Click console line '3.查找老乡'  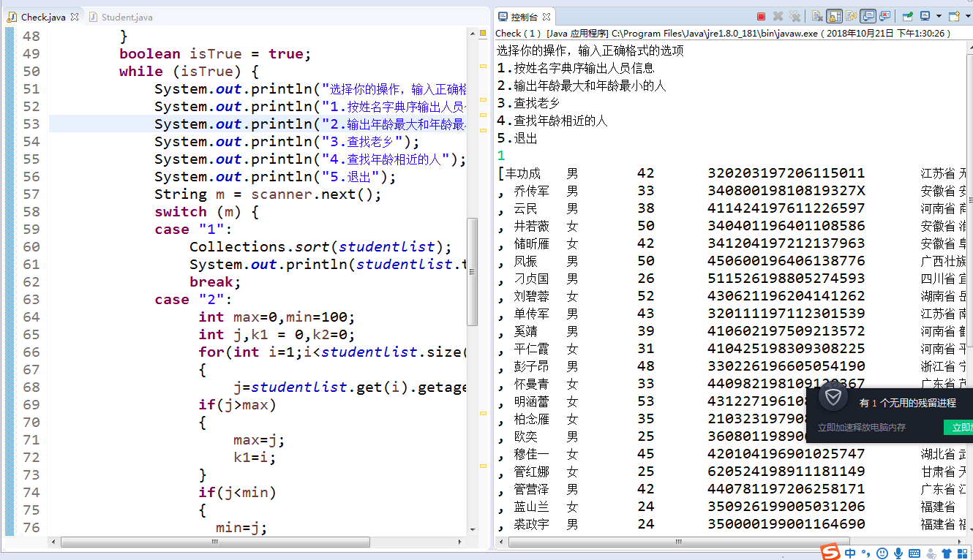click(528, 103)
